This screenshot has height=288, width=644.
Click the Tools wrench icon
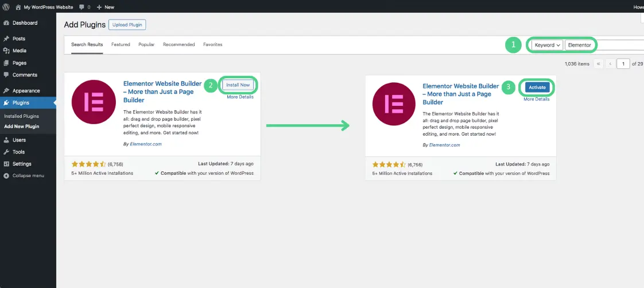pos(6,152)
